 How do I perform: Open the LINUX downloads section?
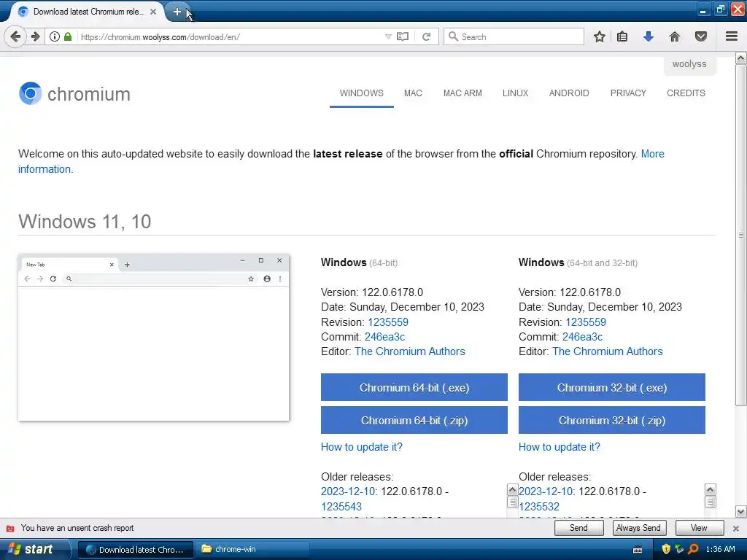[x=516, y=93]
